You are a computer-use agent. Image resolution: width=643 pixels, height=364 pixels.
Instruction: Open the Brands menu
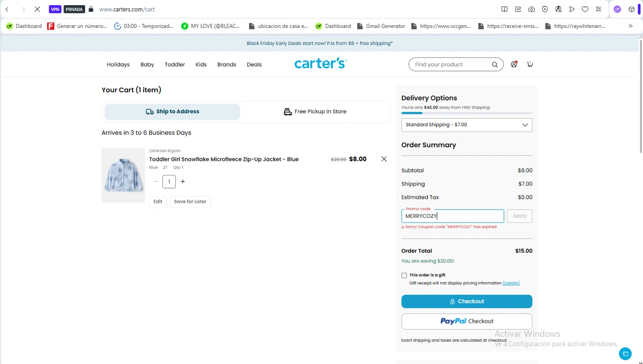pyautogui.click(x=227, y=64)
